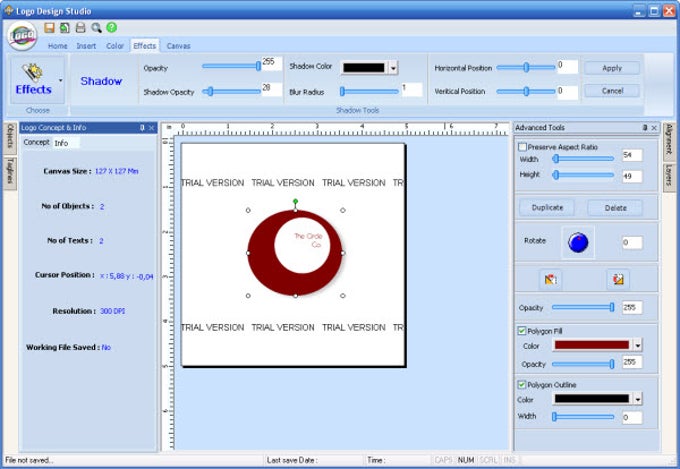Switch to the Insert ribbon tab
This screenshot has width=680, height=469.
(x=86, y=46)
